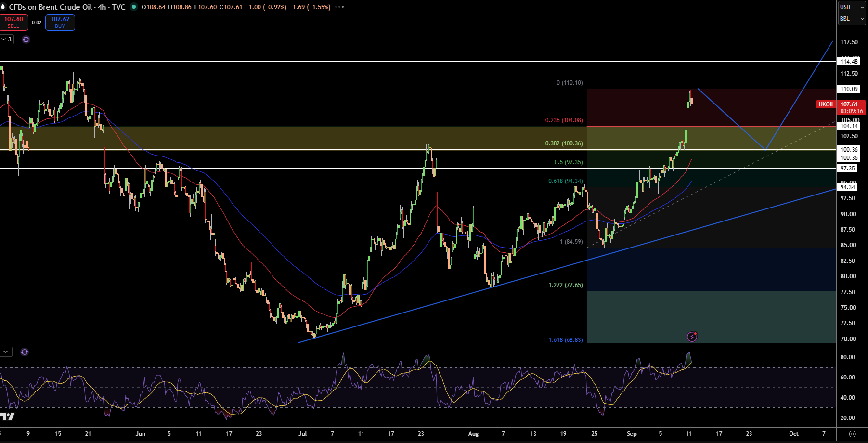Select Fibonacci 0.618 (94.34) label
The image size is (868, 443).
566,181
